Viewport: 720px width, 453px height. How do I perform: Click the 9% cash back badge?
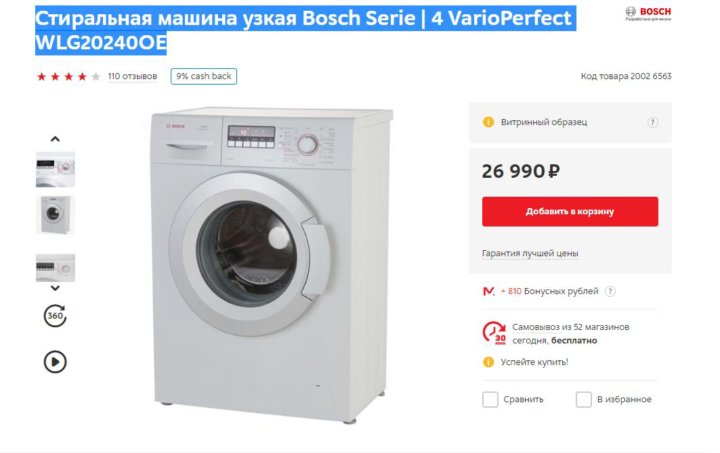point(204,76)
